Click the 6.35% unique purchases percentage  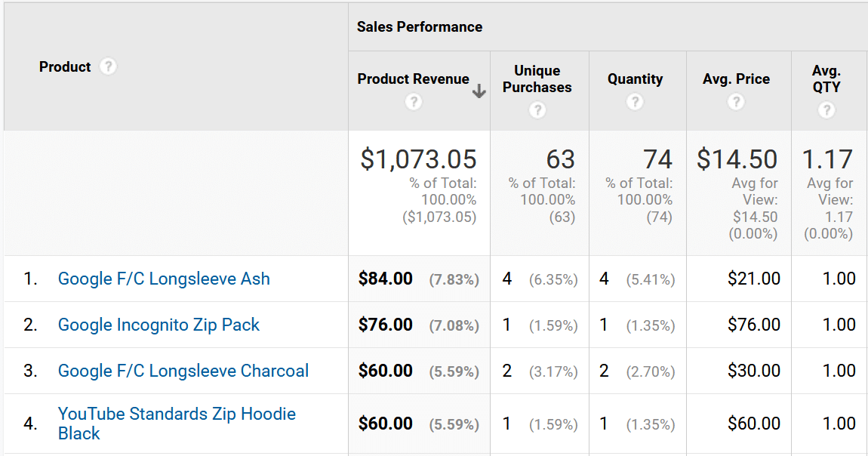[x=553, y=280]
